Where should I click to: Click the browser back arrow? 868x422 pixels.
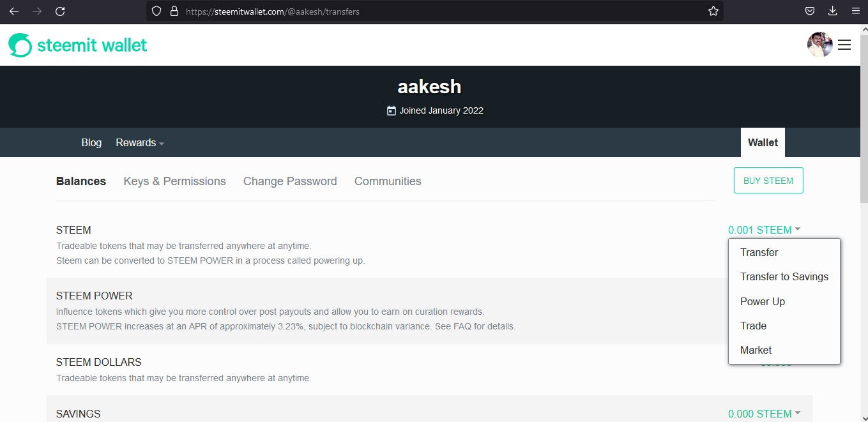coord(14,11)
